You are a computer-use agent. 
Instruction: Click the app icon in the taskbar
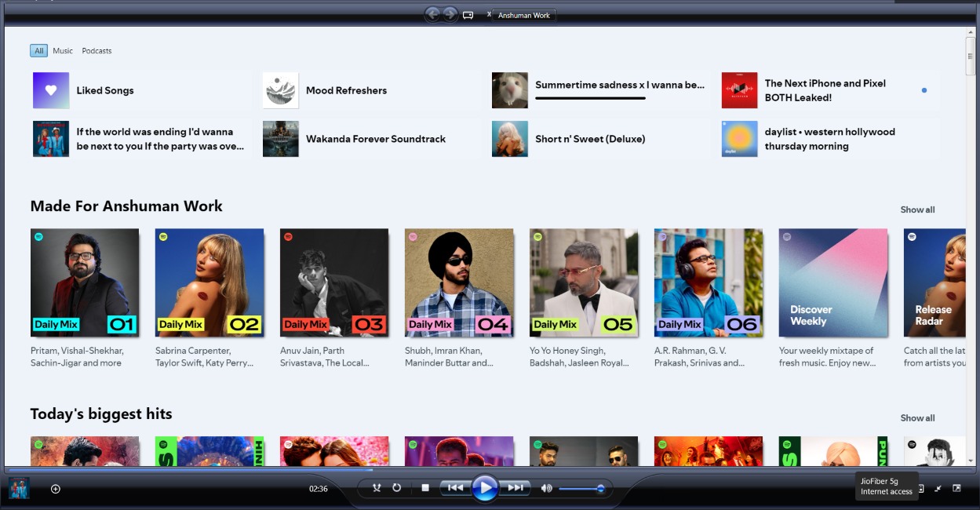pos(19,487)
